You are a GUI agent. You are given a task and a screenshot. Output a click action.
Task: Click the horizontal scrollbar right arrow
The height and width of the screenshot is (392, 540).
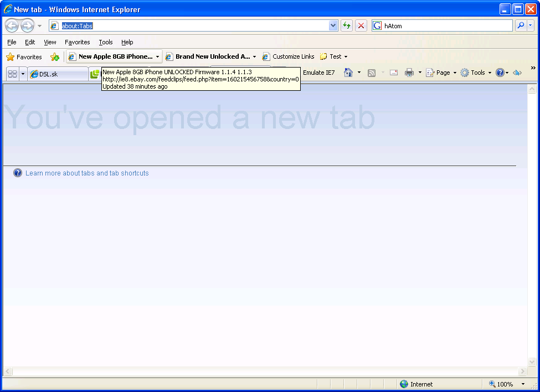coord(522,372)
